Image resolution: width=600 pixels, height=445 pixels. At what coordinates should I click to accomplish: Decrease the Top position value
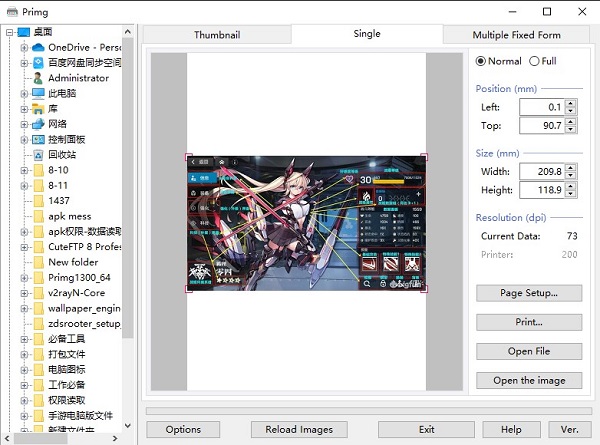pos(571,129)
